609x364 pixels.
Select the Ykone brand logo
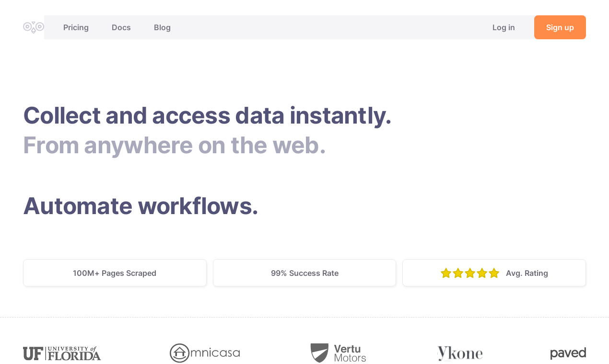click(460, 353)
